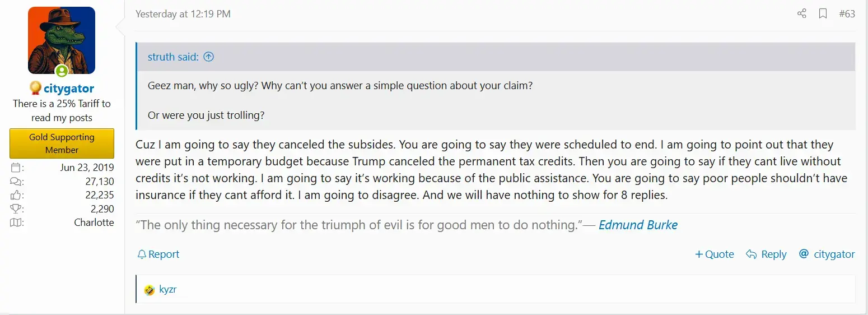Click the share icon on post
868x315 pixels.
click(801, 14)
